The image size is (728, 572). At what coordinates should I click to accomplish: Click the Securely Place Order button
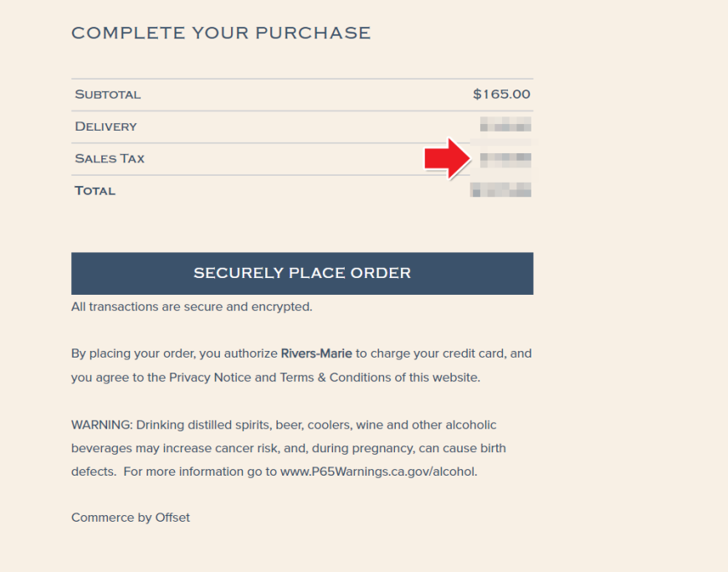(302, 273)
